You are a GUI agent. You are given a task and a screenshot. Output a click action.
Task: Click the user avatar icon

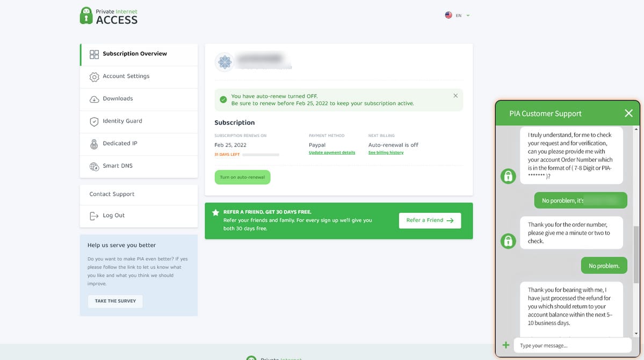tap(225, 62)
